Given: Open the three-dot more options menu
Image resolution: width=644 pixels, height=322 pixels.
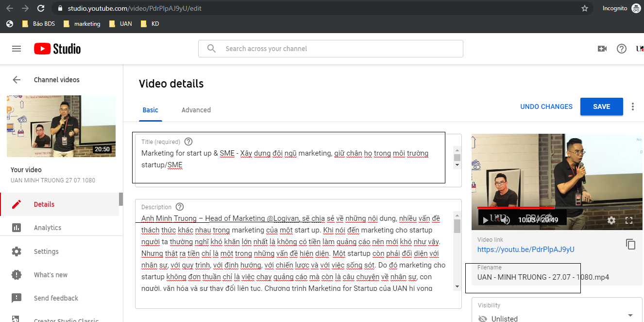Looking at the screenshot, I should click(632, 107).
